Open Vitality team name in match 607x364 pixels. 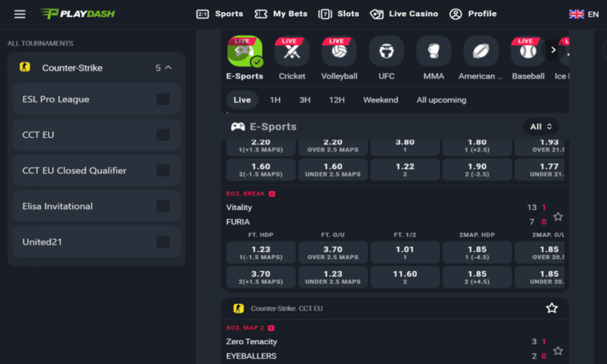(x=239, y=207)
